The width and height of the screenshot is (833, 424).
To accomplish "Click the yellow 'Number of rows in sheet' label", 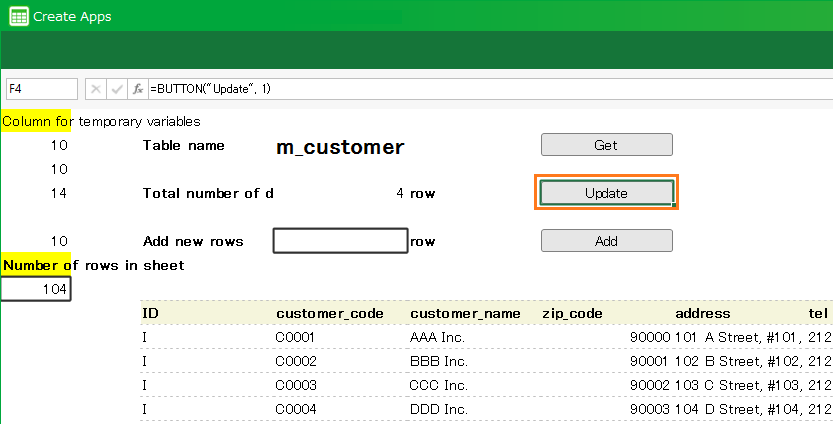I will pos(93,265).
